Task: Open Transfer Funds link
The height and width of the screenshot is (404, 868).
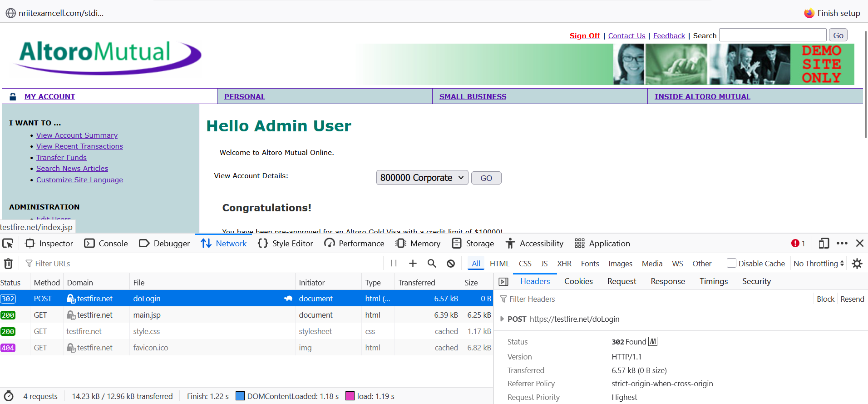Action: pos(61,157)
